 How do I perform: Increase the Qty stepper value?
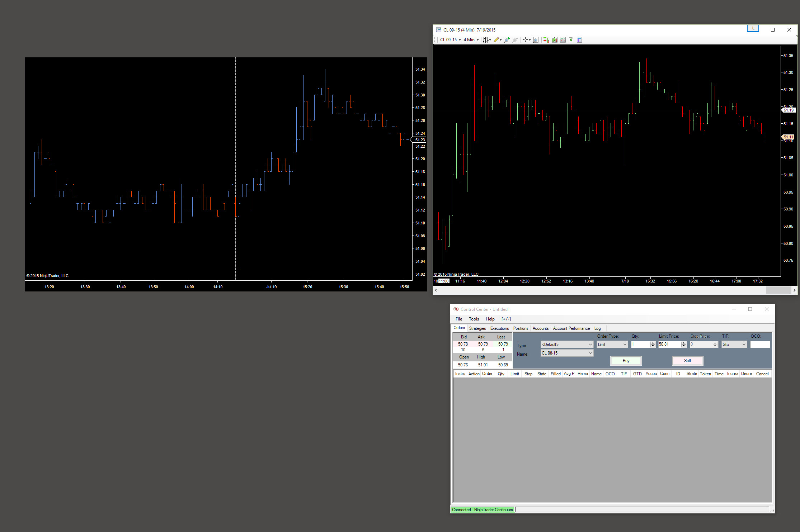click(x=653, y=343)
